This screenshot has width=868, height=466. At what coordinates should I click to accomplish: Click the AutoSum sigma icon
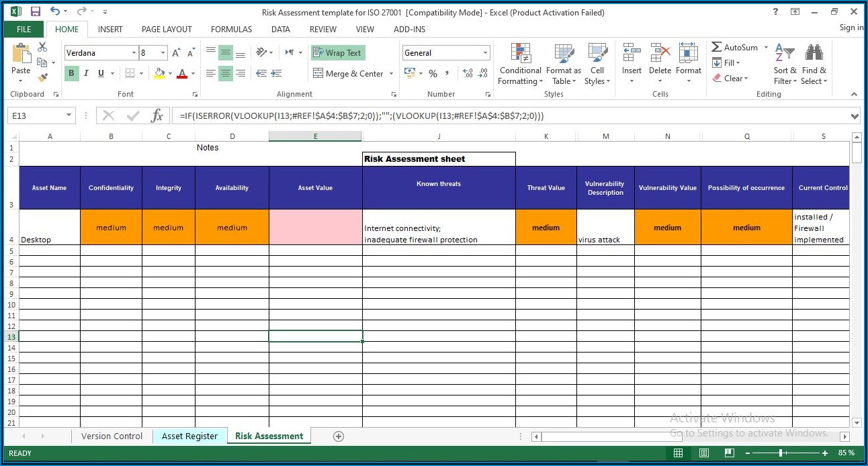click(717, 47)
